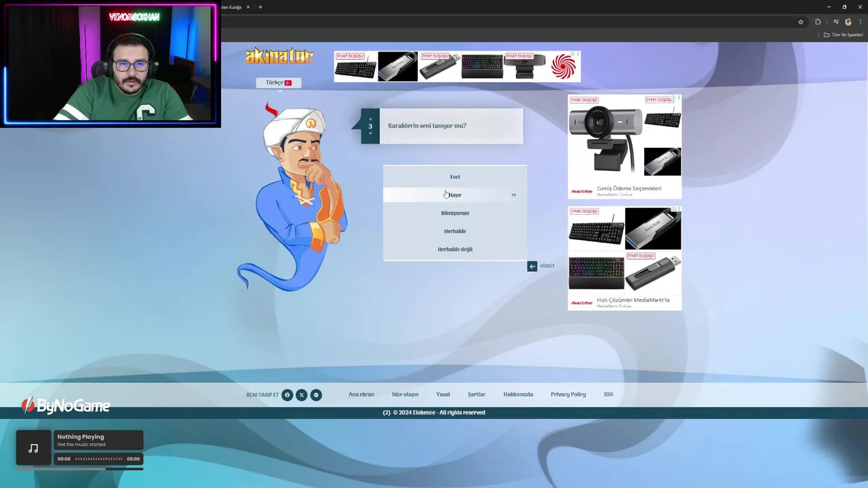Image resolution: width=868 pixels, height=488 pixels.
Task: Choose 'Herhalde değil' as answer
Action: coord(454,249)
